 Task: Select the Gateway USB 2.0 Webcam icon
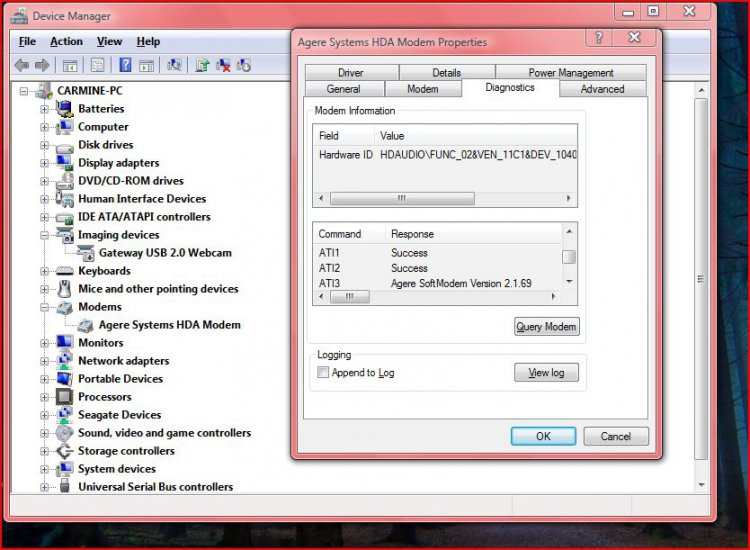point(86,253)
